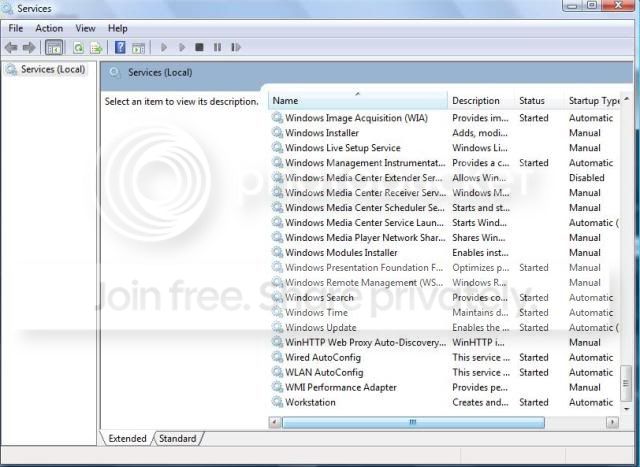Switch to the Standard tab
Viewport: 640px width, 467px height.
click(178, 438)
